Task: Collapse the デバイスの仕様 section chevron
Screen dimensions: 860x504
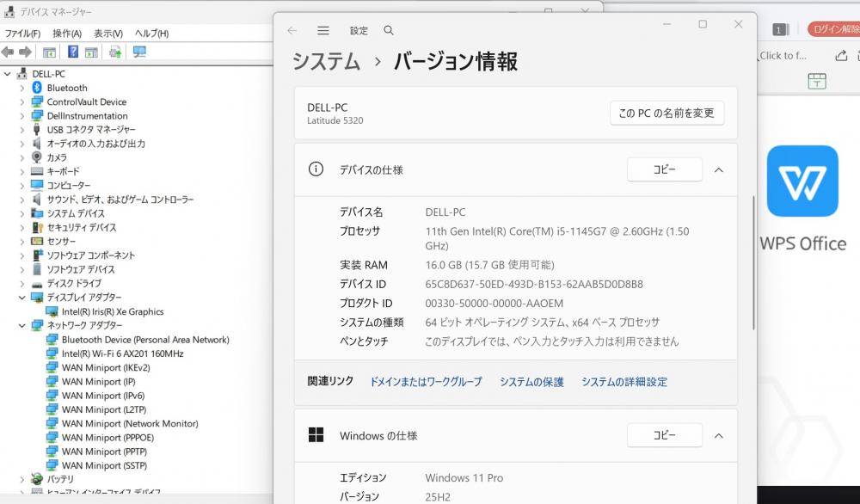Action: [719, 170]
